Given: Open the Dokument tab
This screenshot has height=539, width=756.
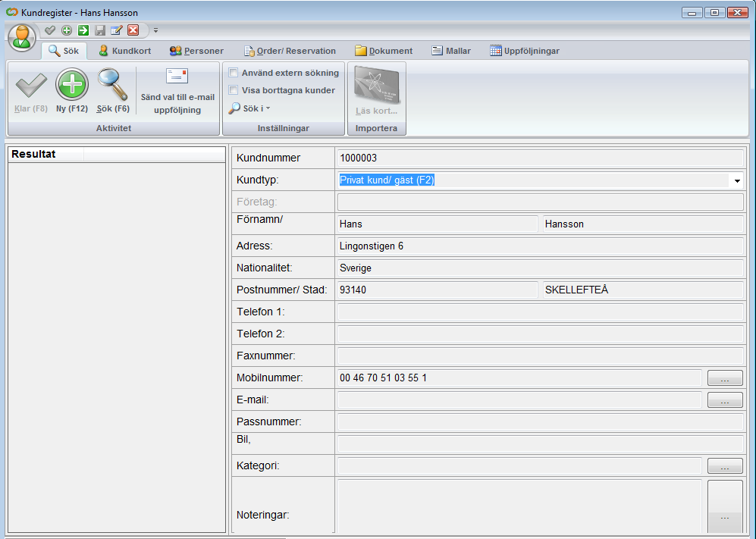Looking at the screenshot, I should tap(384, 51).
